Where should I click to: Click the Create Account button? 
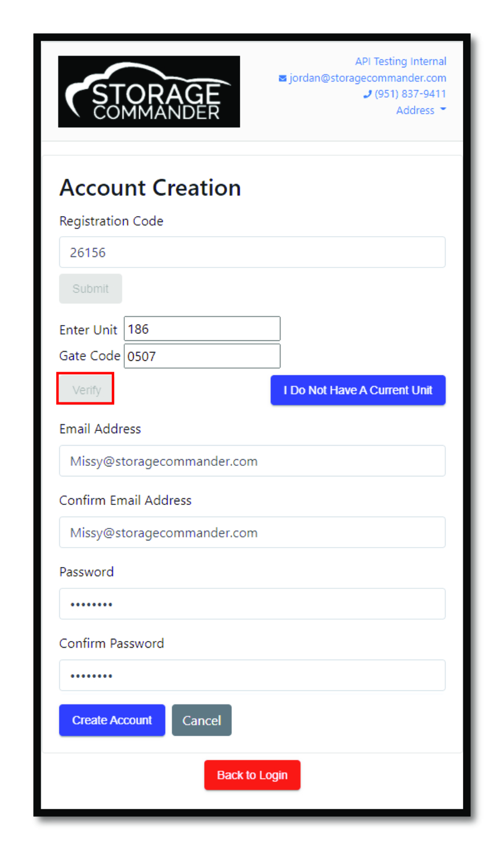(x=112, y=720)
